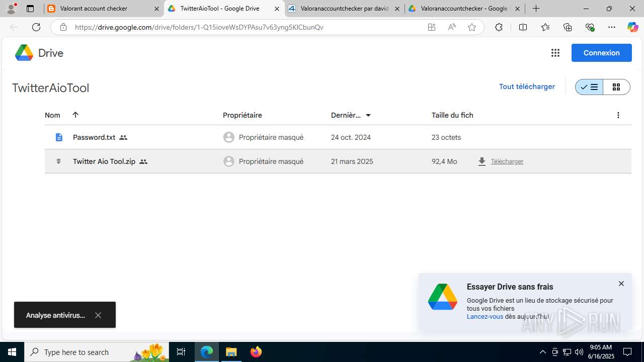Click the shared icon next to Twitter Aio Tool.zip
Screen dimensions: 644x362
tap(143, 161)
